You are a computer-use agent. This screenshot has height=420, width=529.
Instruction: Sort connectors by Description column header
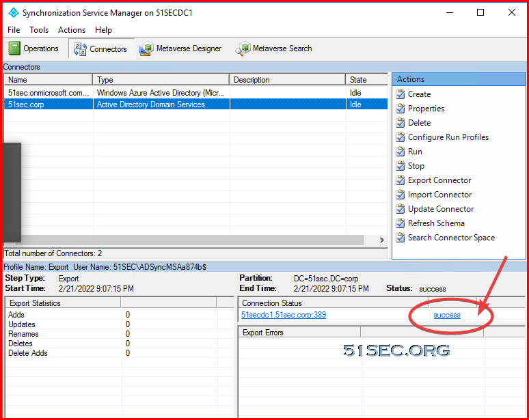click(x=288, y=80)
